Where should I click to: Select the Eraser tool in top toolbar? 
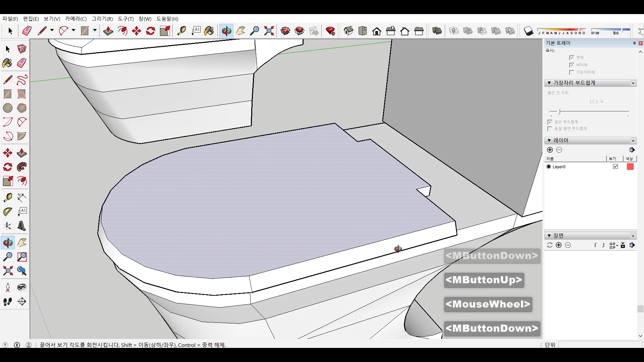27,31
